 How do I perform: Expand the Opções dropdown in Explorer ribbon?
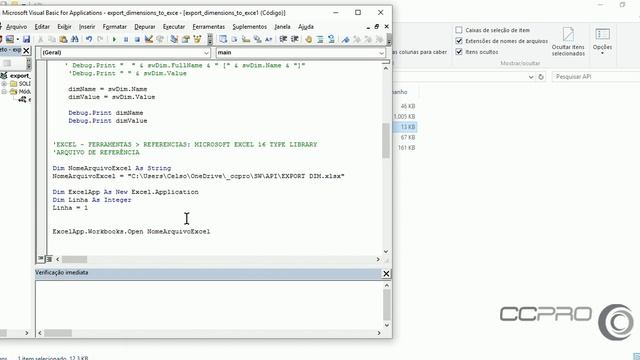pyautogui.click(x=602, y=53)
